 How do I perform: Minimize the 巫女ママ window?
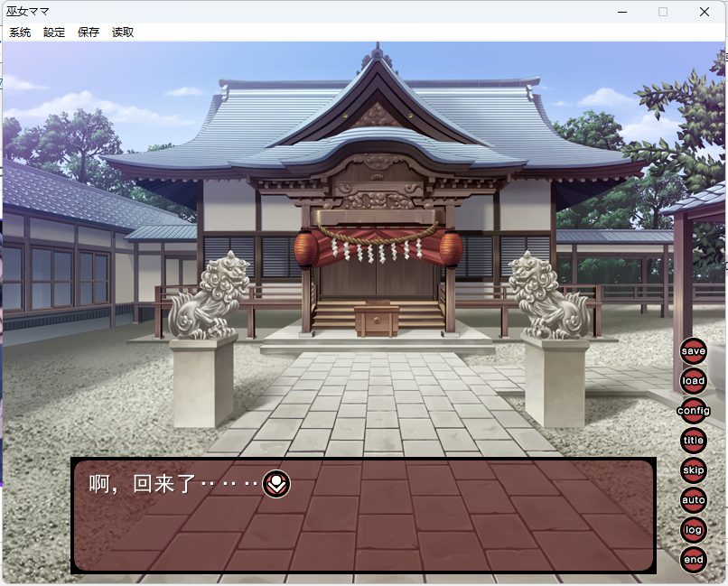(x=622, y=12)
